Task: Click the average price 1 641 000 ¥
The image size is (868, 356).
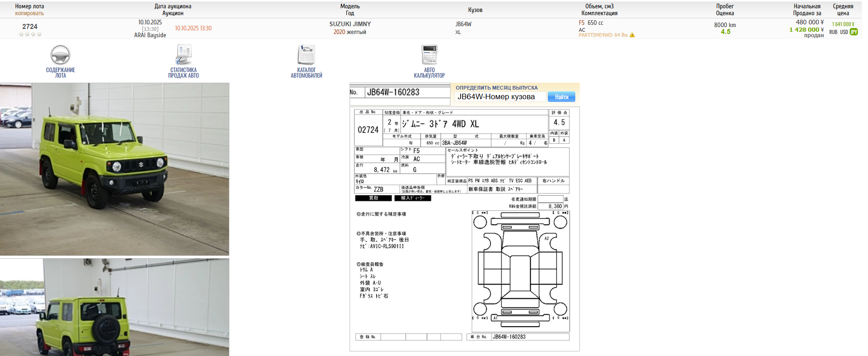Action: 843,24
